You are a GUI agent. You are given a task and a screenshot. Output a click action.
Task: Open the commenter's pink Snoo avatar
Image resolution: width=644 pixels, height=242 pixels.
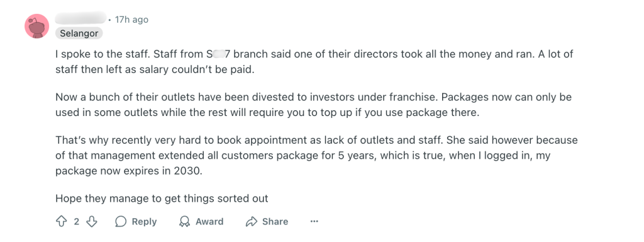(x=37, y=26)
